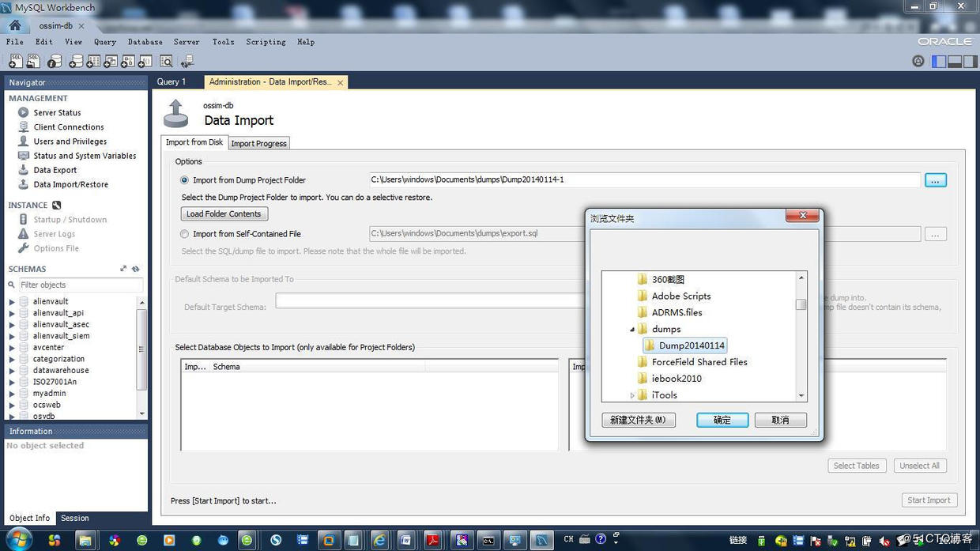Screen dimensions: 980x551
Task: Go to the Workbench home screen icon
Action: pyautogui.click(x=15, y=25)
